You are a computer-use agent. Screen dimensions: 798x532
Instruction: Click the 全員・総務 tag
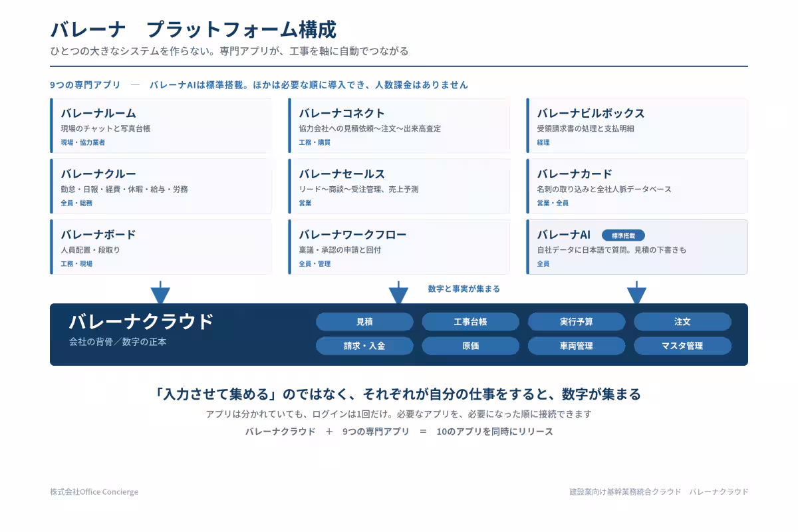(x=76, y=203)
